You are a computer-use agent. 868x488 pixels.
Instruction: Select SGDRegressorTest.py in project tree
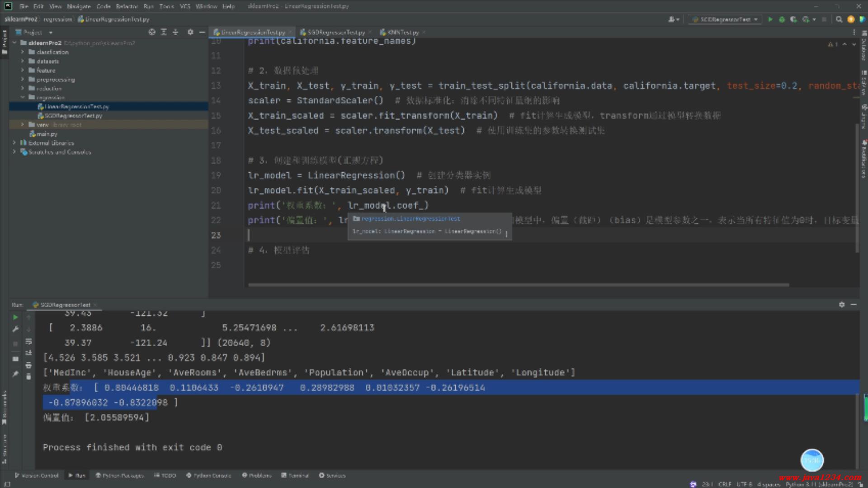73,116
